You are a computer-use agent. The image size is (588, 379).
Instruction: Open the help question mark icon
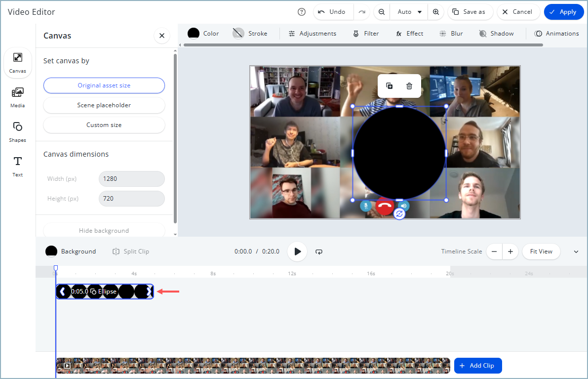[x=302, y=12]
